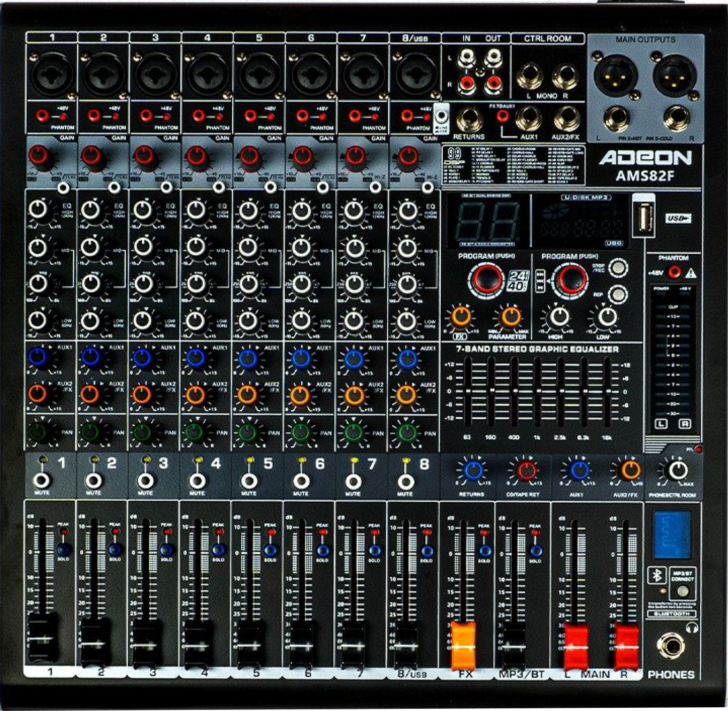Click the MP3 player LOW knob
The width and height of the screenshot is (728, 711).
coord(606,317)
